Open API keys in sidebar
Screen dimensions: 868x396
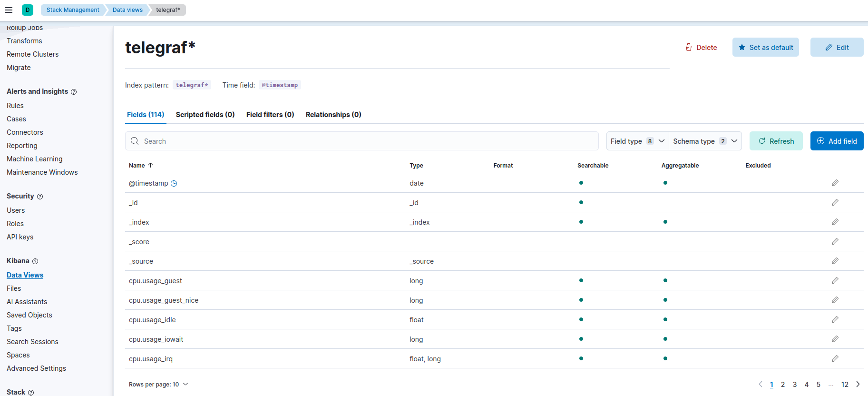pos(20,237)
